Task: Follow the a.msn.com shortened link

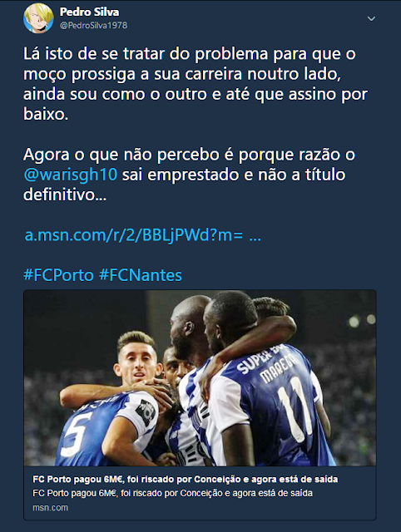Action: [x=134, y=234]
